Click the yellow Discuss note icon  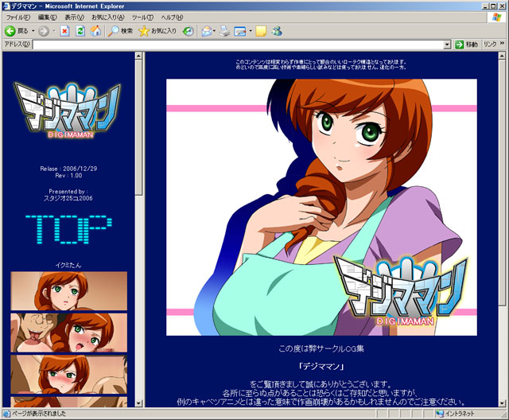261,31
